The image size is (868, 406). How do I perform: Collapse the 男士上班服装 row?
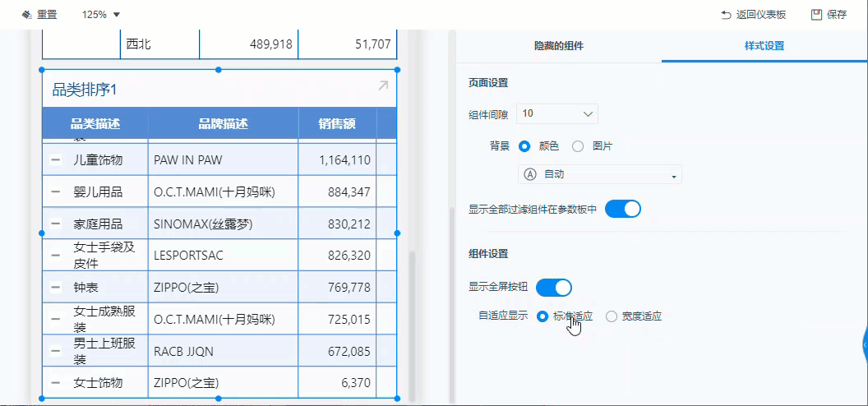[x=56, y=351]
